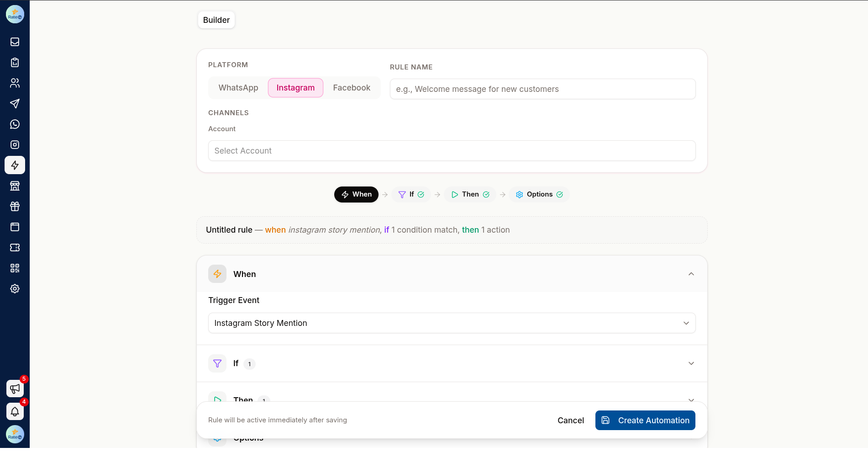Open the automation lightning icon in sidebar

tap(15, 165)
